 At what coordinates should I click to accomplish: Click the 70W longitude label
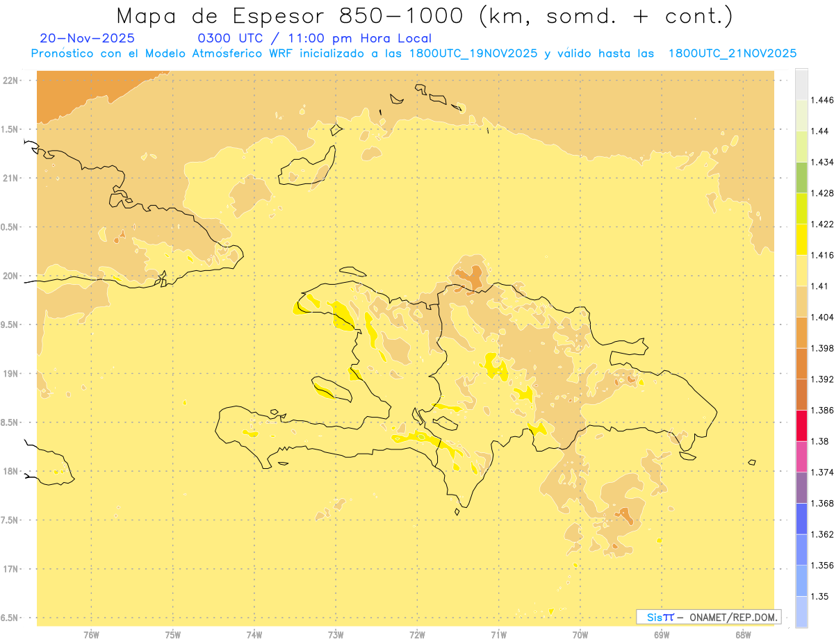coord(580,634)
